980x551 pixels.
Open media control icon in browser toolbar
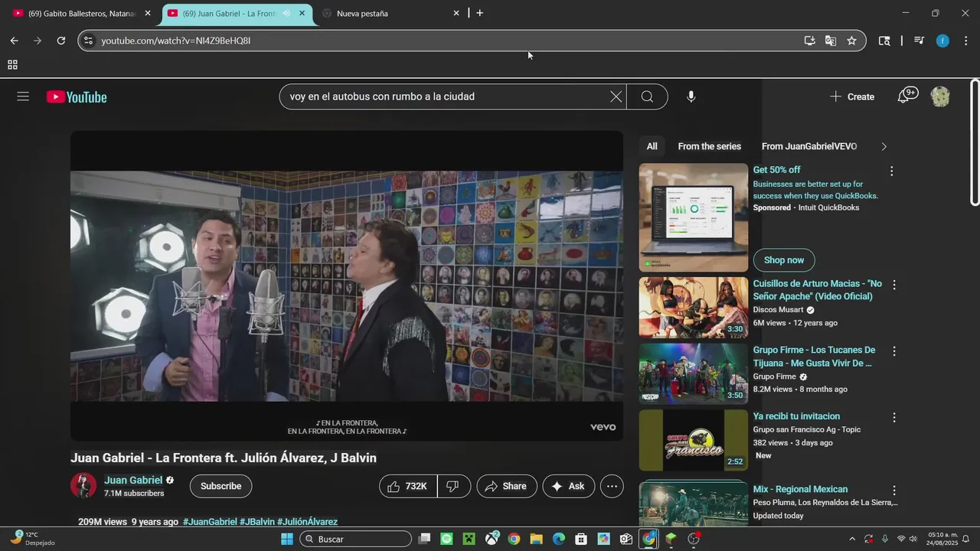920,41
